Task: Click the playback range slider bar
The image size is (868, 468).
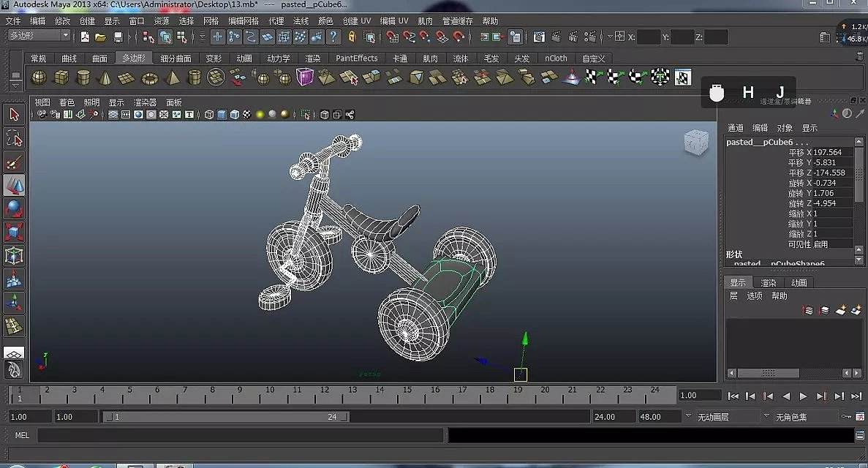Action: pos(225,417)
